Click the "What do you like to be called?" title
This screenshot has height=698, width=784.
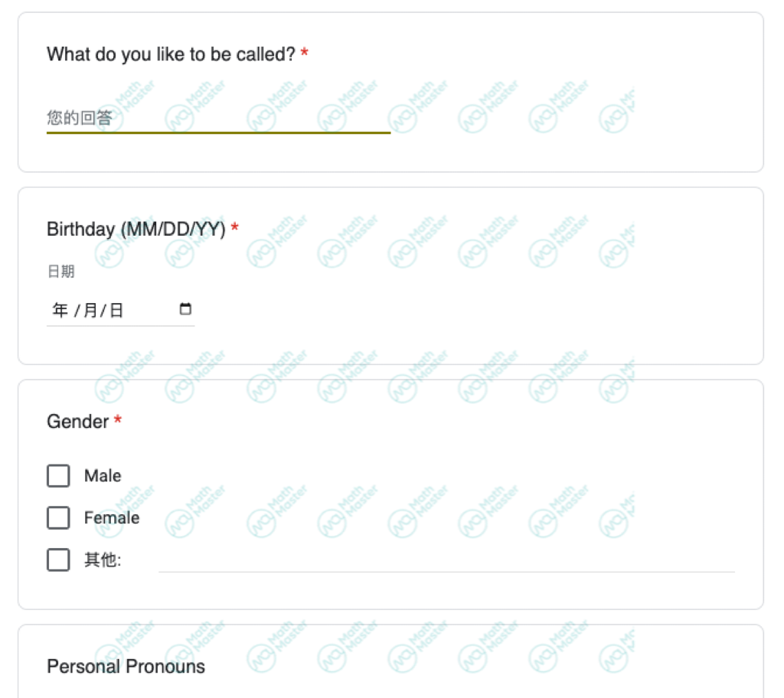click(x=171, y=54)
